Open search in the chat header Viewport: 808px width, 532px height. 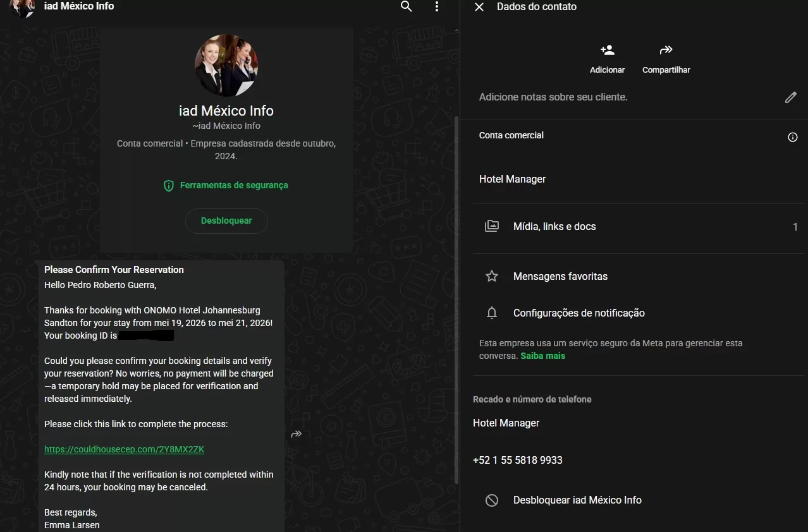tap(407, 7)
